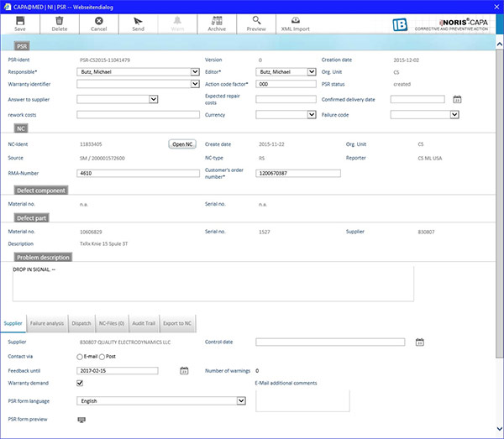This screenshot has height=439, width=504.
Task: Click the Feedback until date field
Action: [x=118, y=371]
